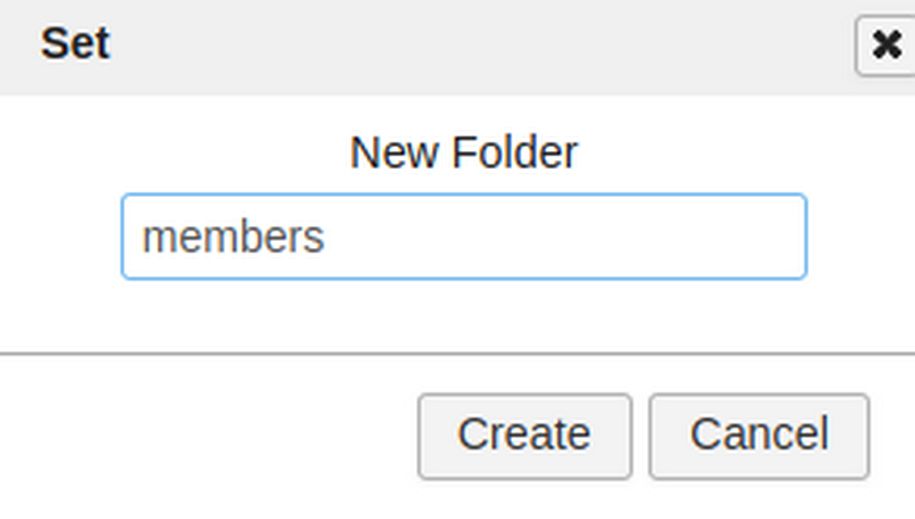Confirm folder creation with Create
This screenshot has width=915, height=519.
524,435
